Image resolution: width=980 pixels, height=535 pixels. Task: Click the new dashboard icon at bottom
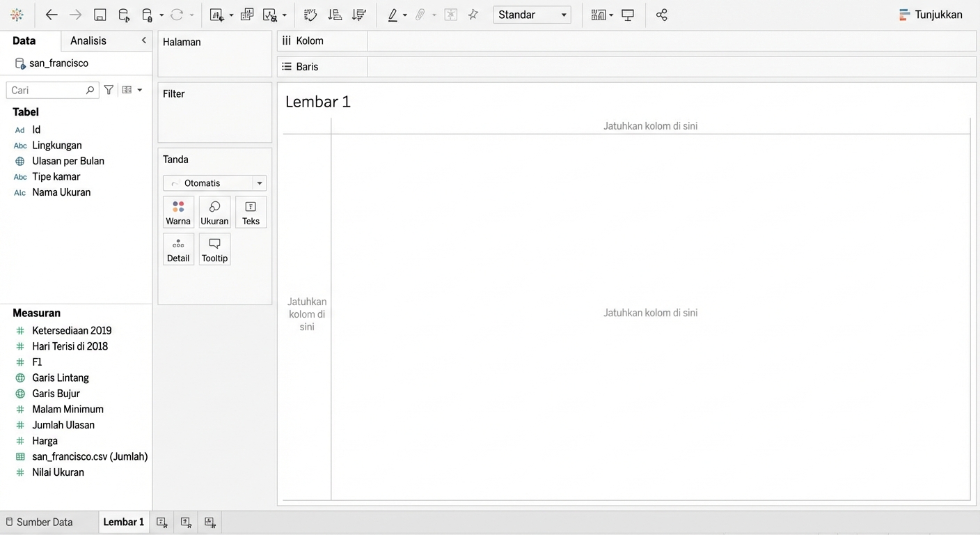pos(186,522)
